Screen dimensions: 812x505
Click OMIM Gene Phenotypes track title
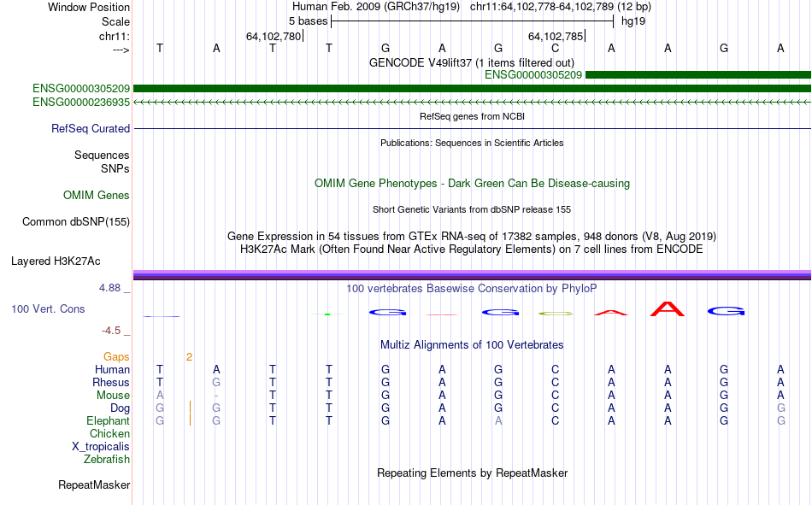(473, 184)
